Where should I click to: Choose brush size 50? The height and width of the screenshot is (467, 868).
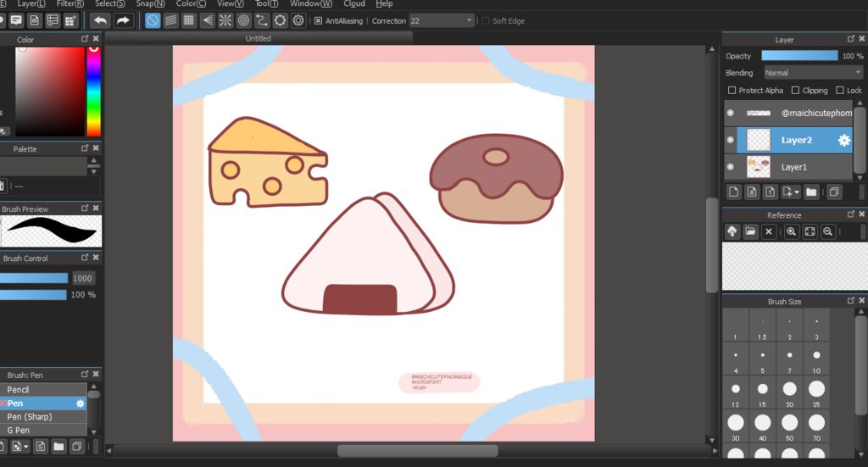click(789, 426)
